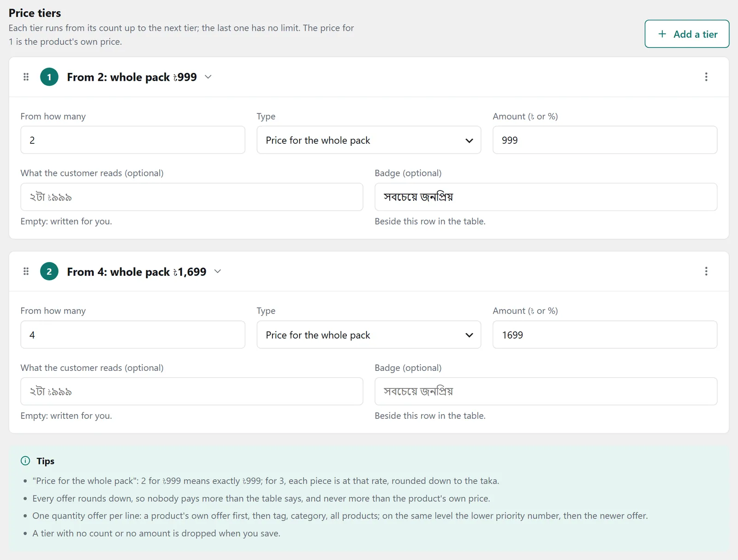
Task: Click the customer text field in tier 2
Action: (x=192, y=391)
